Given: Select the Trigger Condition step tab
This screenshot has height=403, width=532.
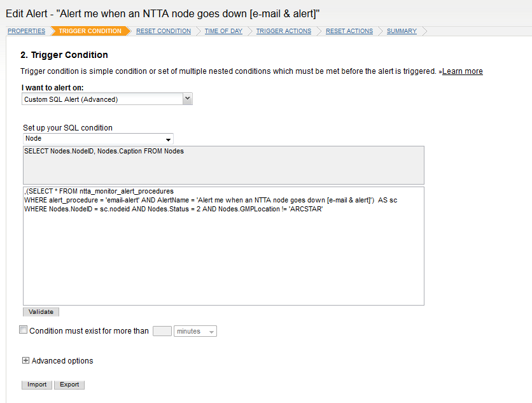Looking at the screenshot, I should pyautogui.click(x=90, y=31).
